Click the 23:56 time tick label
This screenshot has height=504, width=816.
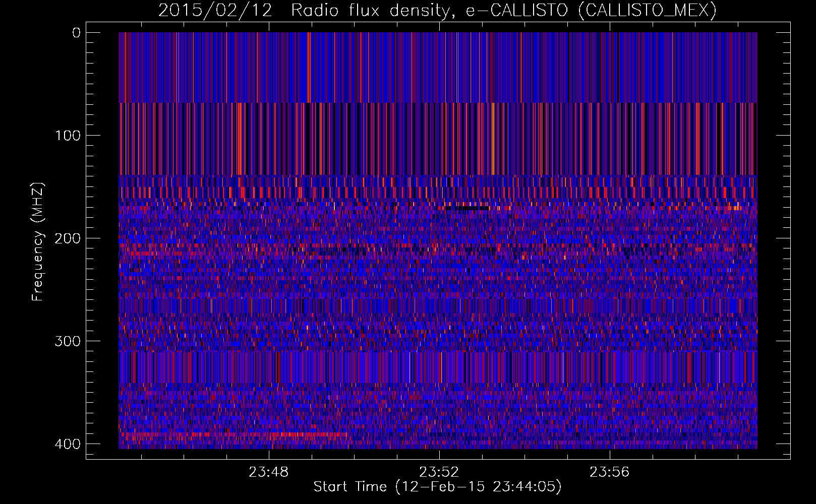[610, 472]
